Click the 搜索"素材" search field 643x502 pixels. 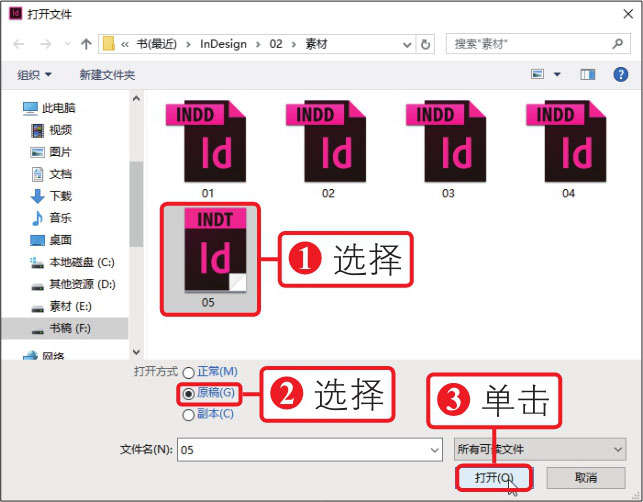535,44
